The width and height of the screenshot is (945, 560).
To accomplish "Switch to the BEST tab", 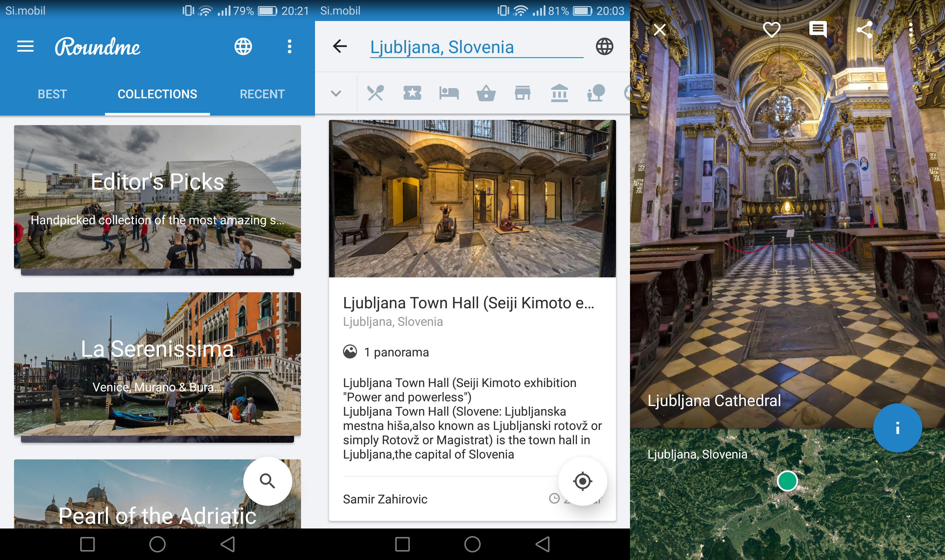I will [x=52, y=94].
